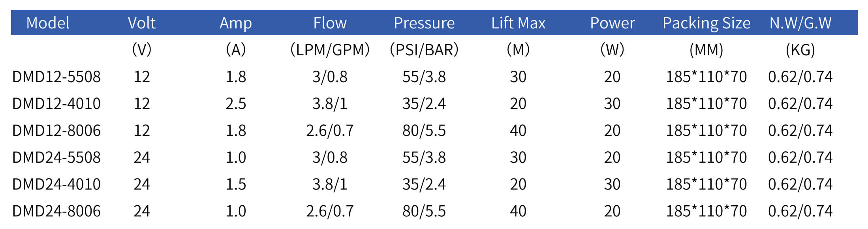Select model DMD12-4010 cell
Image resolution: width=868 pixels, height=229 pixels.
[x=56, y=103]
